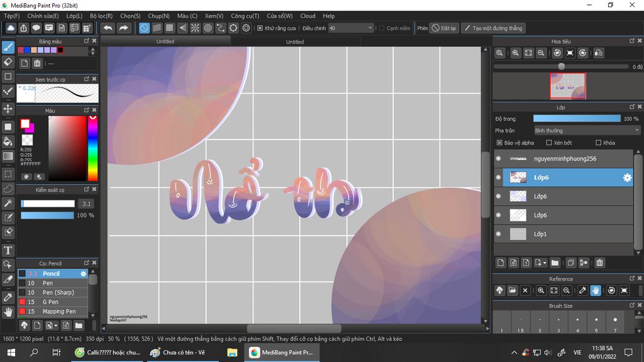Select the Move tool

[8, 109]
